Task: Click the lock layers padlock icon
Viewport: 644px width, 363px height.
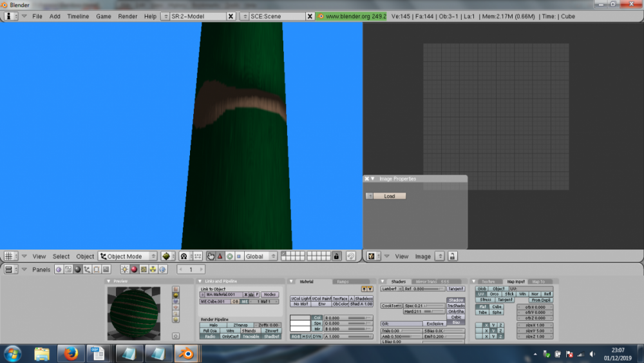Action: [336, 256]
